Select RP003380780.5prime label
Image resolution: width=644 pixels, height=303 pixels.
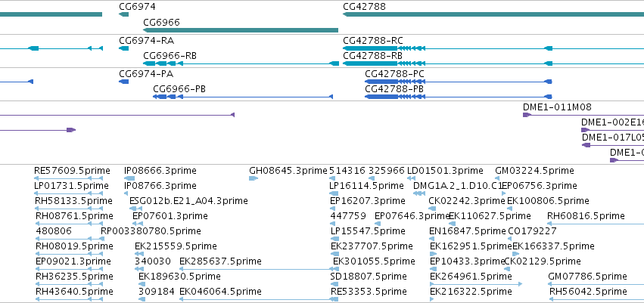pyautogui.click(x=151, y=231)
